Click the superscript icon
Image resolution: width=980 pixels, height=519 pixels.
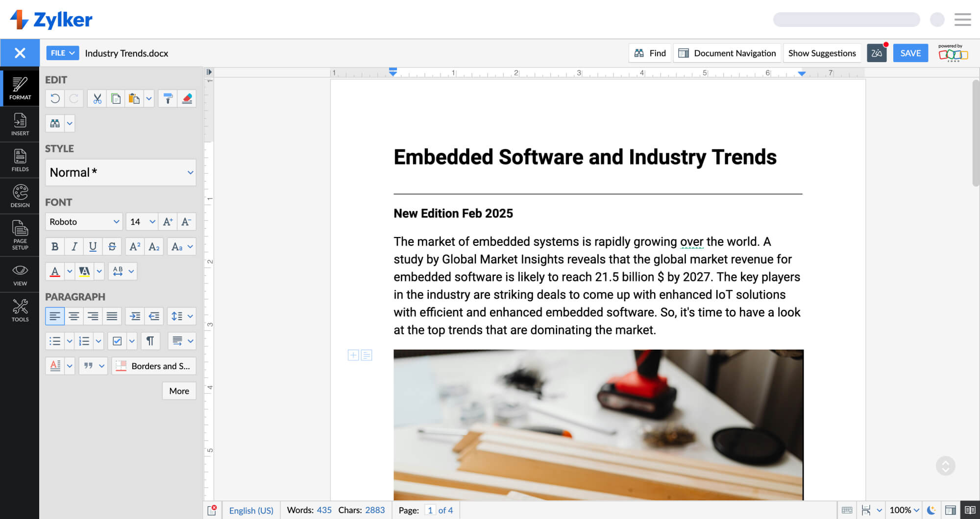click(x=135, y=247)
